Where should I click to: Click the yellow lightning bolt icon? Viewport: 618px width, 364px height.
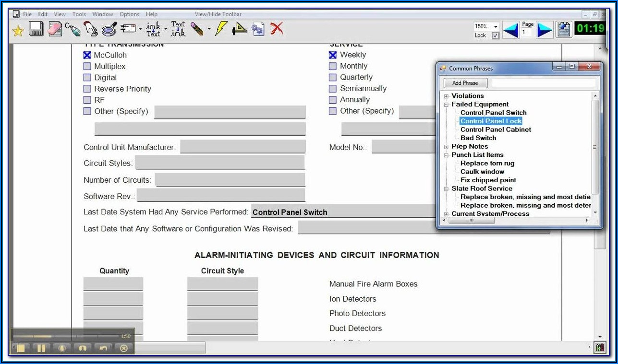220,29
